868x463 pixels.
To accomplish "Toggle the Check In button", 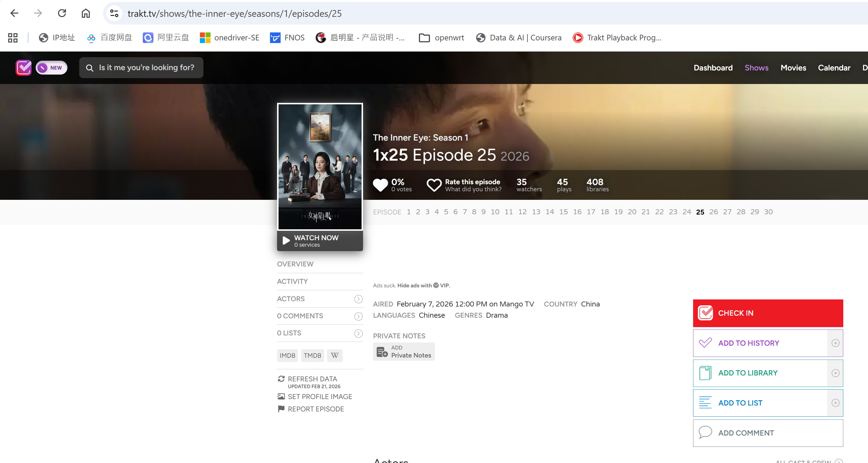I will click(x=768, y=313).
